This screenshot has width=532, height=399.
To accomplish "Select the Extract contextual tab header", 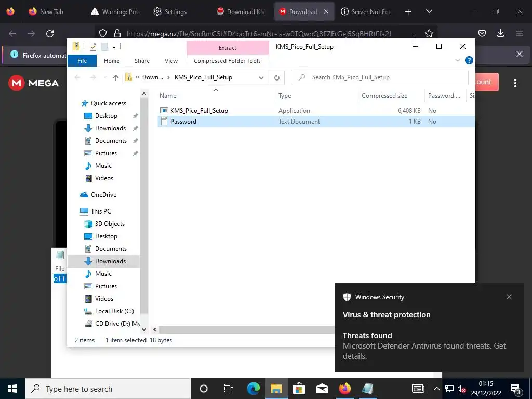I will tap(228, 47).
